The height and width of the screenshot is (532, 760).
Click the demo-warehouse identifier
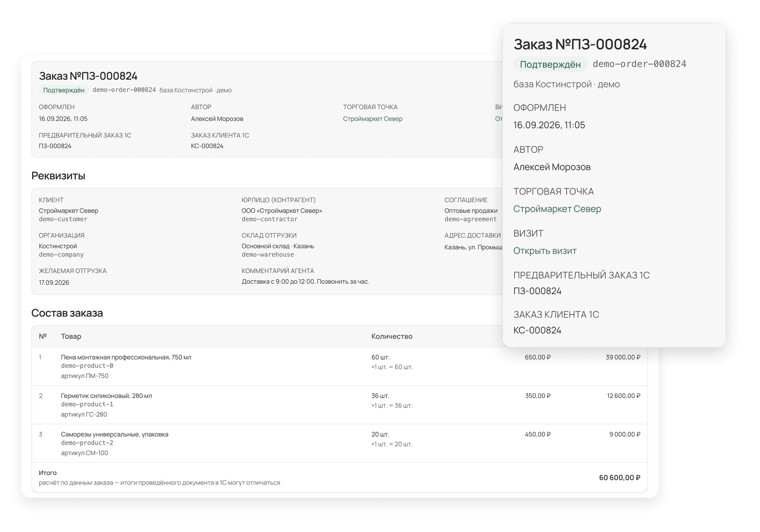[x=268, y=255]
